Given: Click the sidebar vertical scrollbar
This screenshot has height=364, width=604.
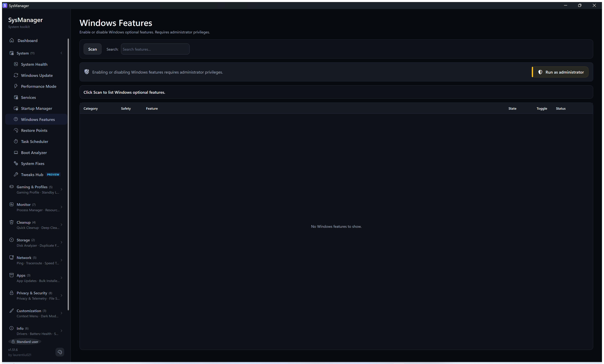Looking at the screenshot, I should [68, 174].
